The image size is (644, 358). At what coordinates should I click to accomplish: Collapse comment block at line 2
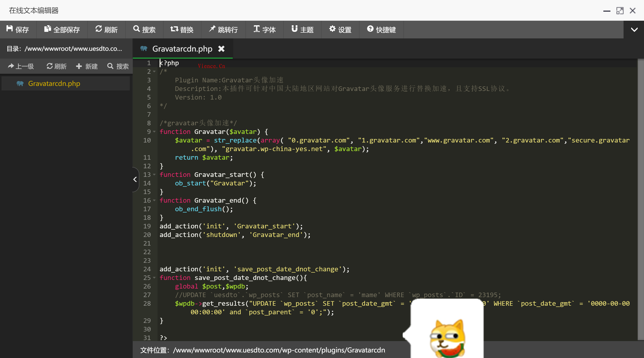[154, 72]
